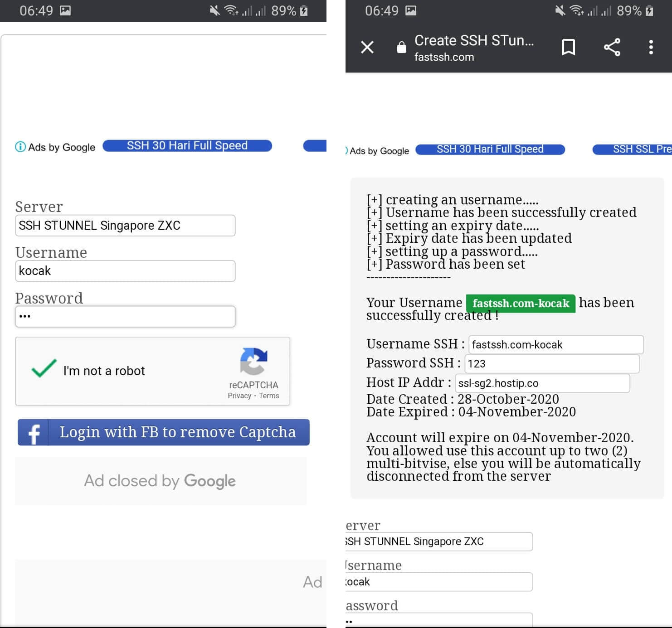Select the Username SSH result field
This screenshot has height=628, width=672.
click(556, 345)
